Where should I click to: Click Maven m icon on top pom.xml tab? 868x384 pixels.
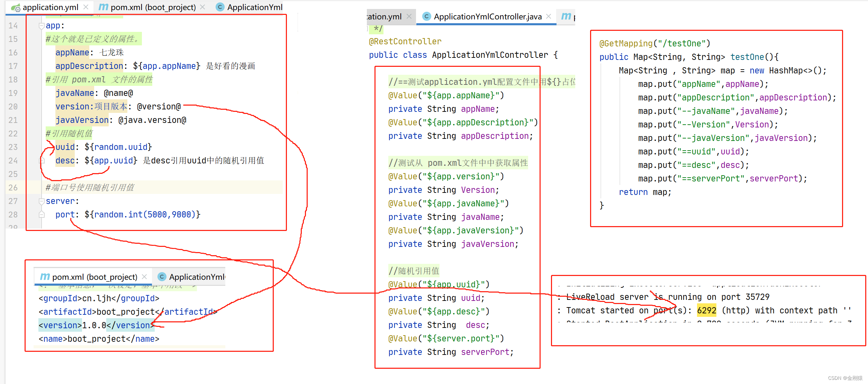[x=103, y=7]
